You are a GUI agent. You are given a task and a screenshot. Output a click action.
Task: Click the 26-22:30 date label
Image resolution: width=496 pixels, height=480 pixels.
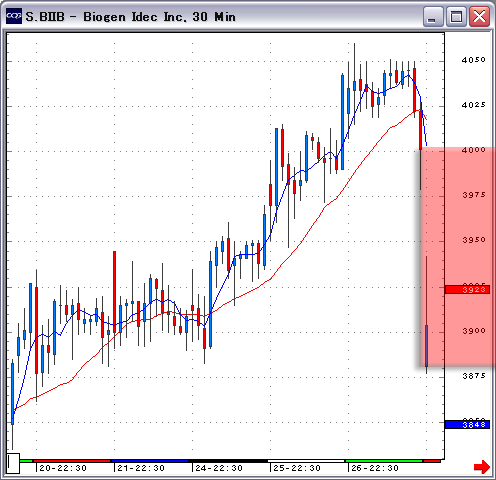pos(375,468)
